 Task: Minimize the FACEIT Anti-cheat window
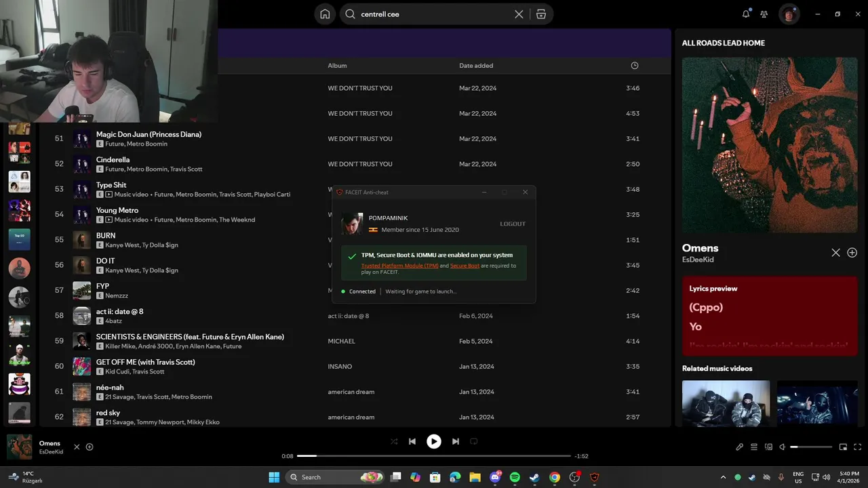pos(484,192)
